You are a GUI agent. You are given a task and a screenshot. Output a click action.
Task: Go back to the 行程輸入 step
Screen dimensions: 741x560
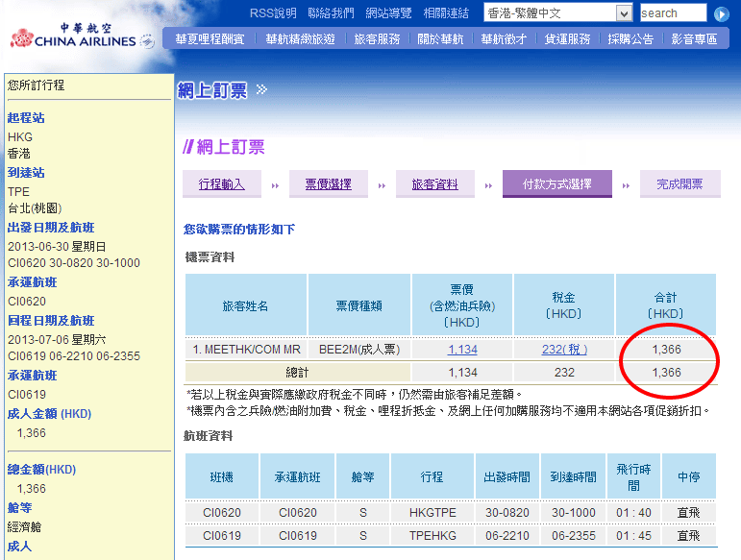(222, 184)
